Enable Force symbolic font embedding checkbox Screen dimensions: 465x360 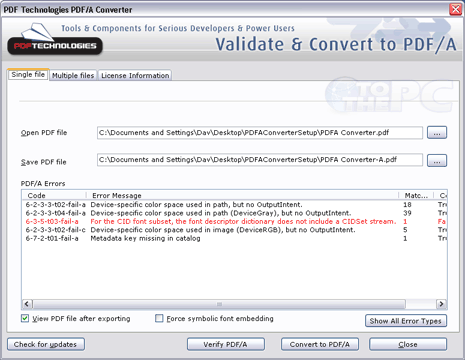point(159,318)
